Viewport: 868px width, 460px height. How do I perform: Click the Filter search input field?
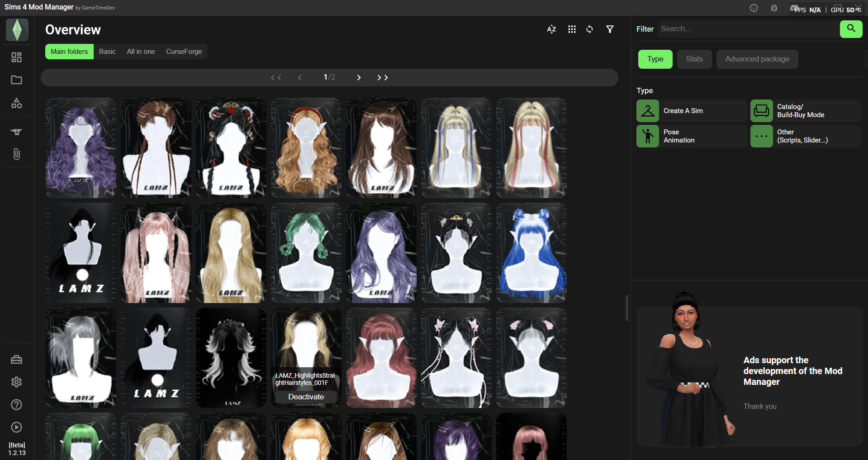coord(749,29)
